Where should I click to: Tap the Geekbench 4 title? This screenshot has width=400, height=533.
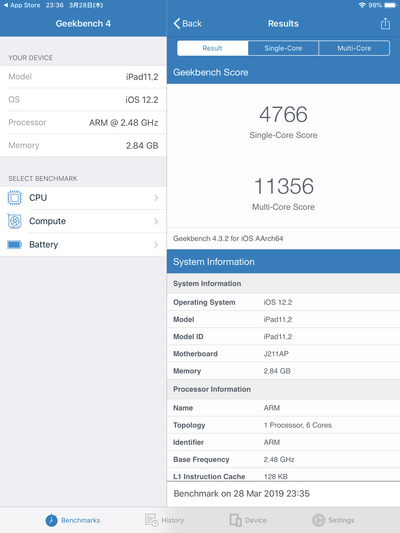[83, 24]
